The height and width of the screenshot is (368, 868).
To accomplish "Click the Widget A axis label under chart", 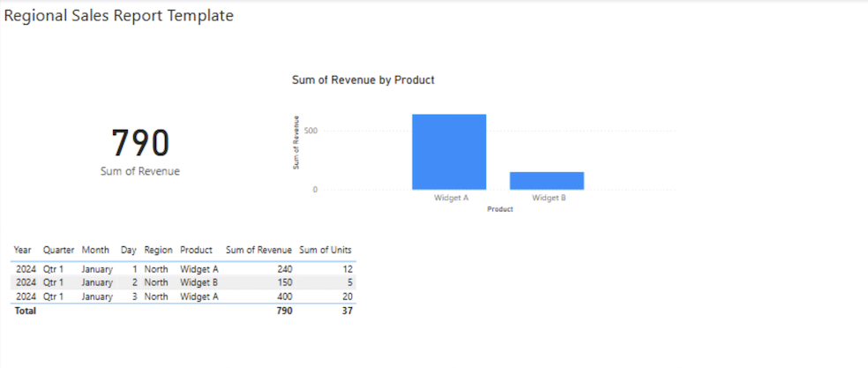I will (451, 199).
